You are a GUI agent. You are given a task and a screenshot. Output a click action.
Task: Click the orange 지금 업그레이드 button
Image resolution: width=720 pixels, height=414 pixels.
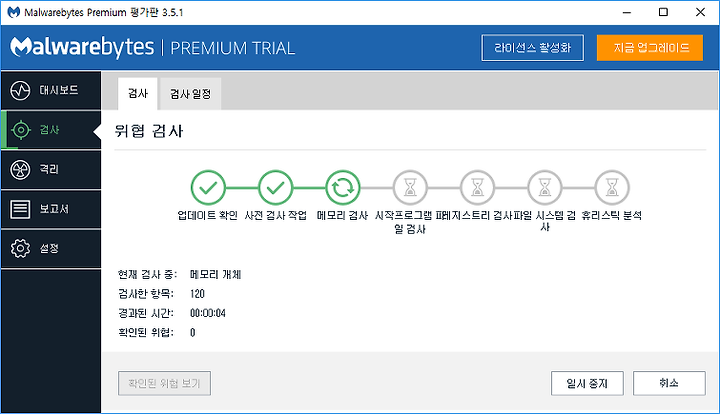[650, 48]
